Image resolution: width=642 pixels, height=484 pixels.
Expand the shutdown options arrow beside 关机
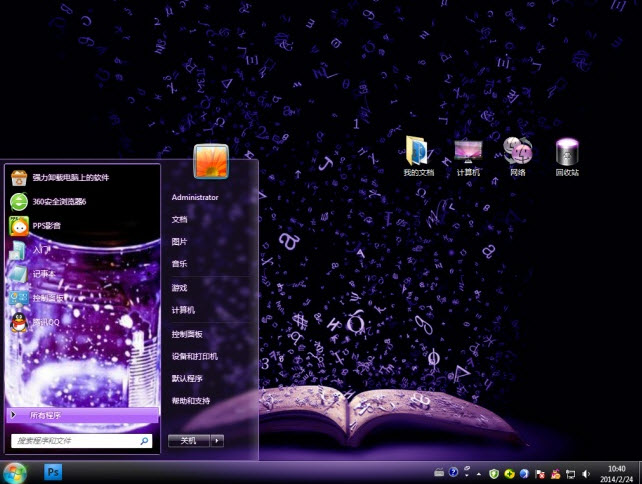click(x=218, y=440)
